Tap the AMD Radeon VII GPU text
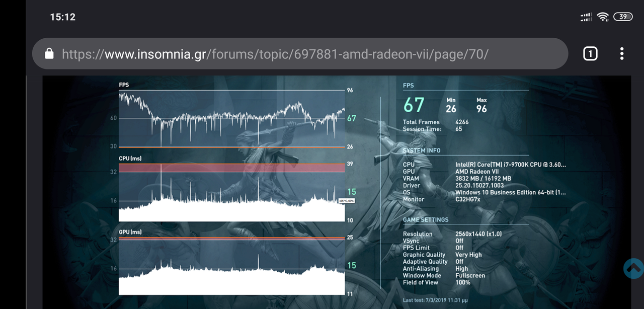 click(x=477, y=172)
